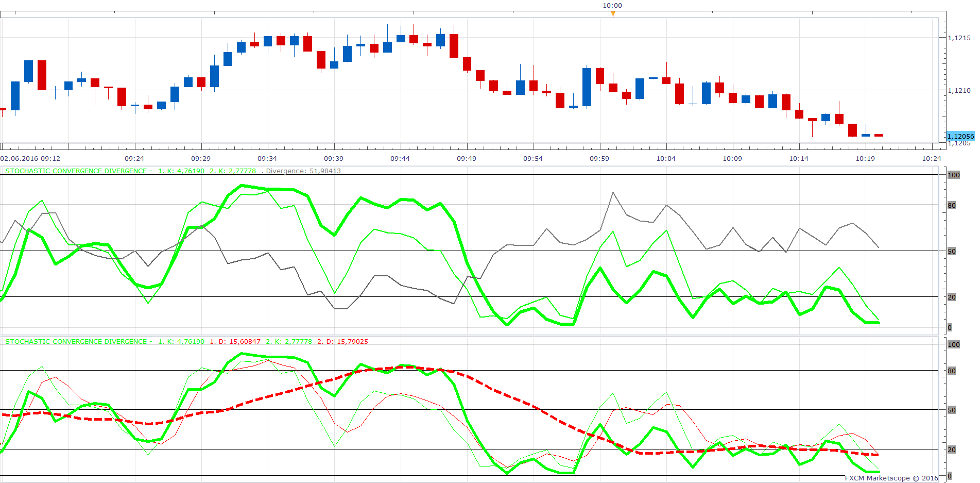Image resolution: width=980 pixels, height=483 pixels.
Task: Click the 09:29 time axis label
Action: [201, 158]
